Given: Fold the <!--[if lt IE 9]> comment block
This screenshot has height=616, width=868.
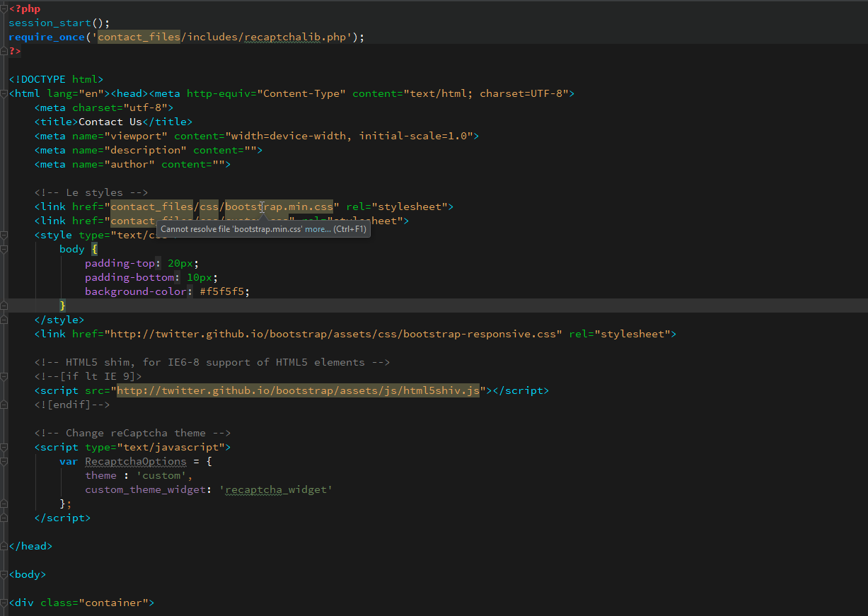Looking at the screenshot, I should [4, 376].
